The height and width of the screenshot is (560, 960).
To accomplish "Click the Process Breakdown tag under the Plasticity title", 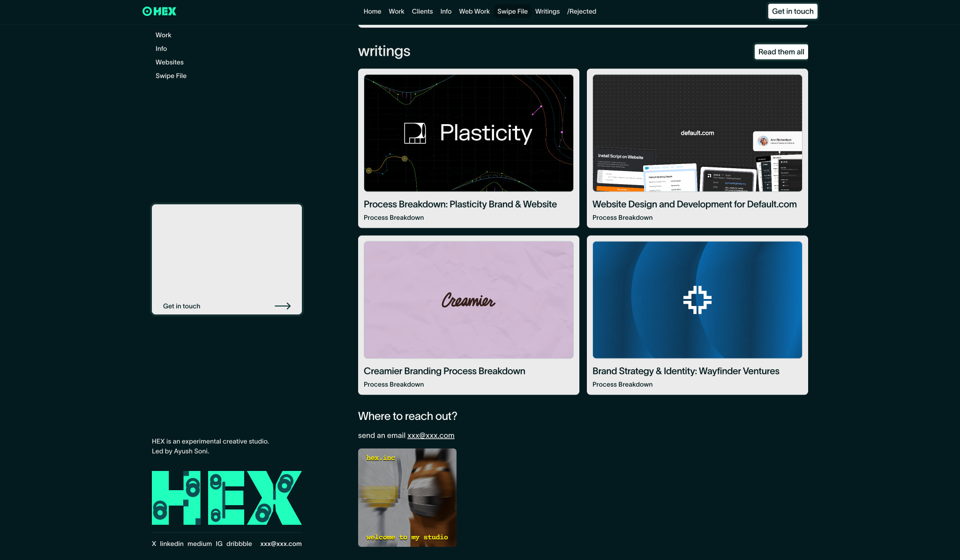I will [x=394, y=217].
